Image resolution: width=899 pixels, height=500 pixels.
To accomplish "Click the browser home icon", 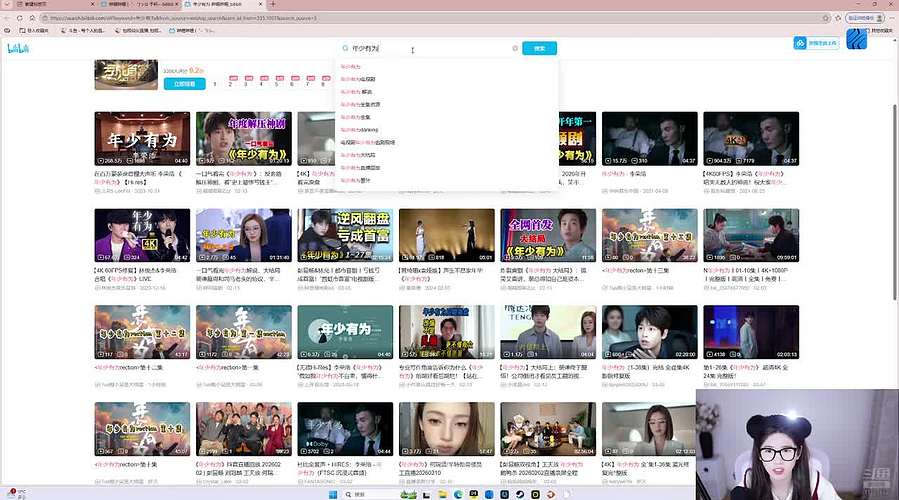I will tap(32, 18).
